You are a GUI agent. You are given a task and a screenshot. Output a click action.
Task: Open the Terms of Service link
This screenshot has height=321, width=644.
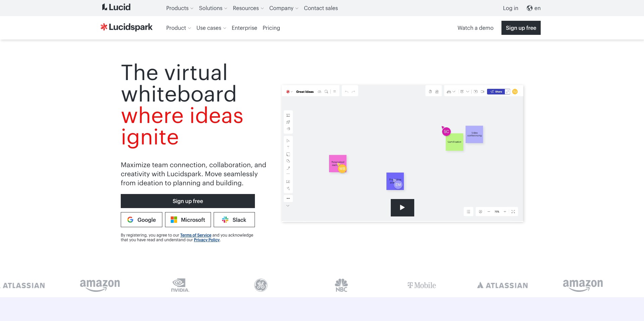tap(196, 235)
